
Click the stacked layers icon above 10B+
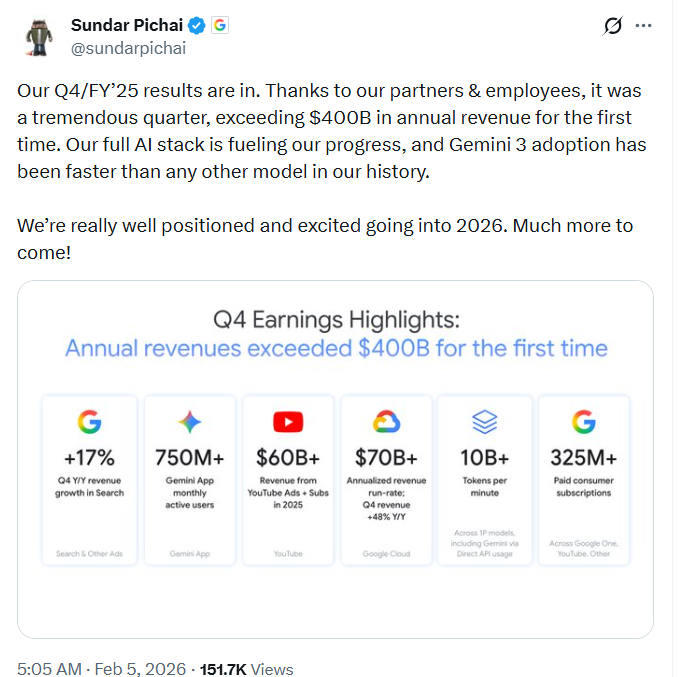pyautogui.click(x=485, y=422)
